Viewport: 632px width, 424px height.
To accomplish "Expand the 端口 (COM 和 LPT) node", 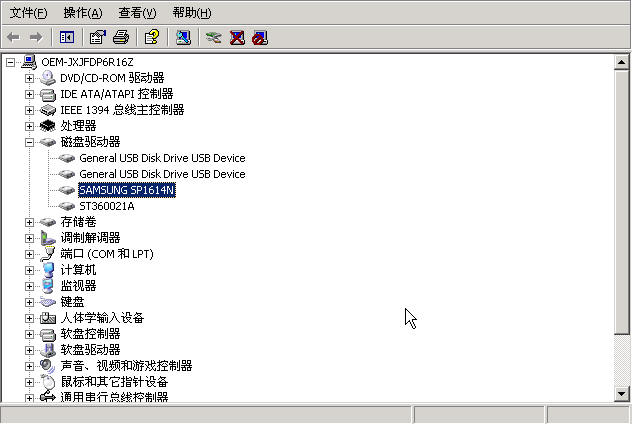I will pos(29,254).
